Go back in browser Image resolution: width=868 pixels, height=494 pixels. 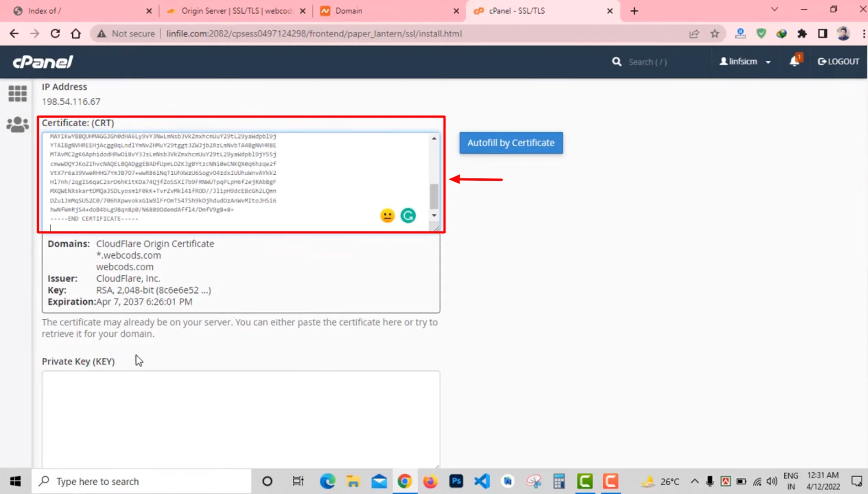pos(14,33)
